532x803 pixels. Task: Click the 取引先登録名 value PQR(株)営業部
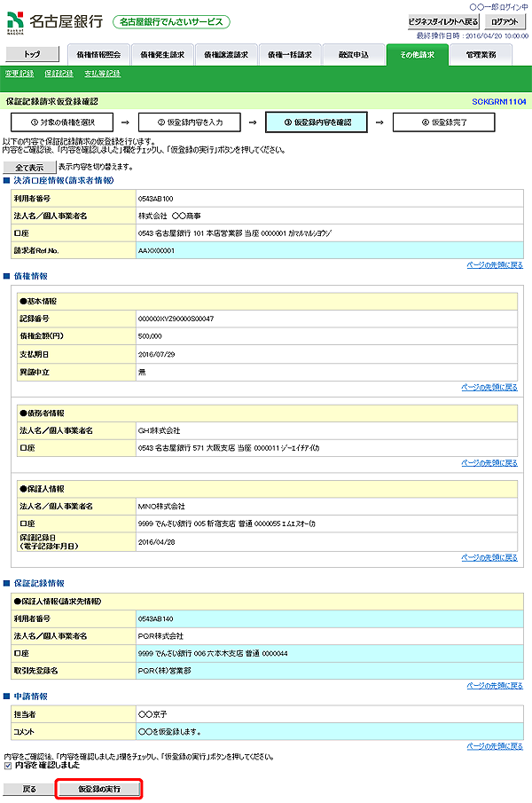(164, 671)
